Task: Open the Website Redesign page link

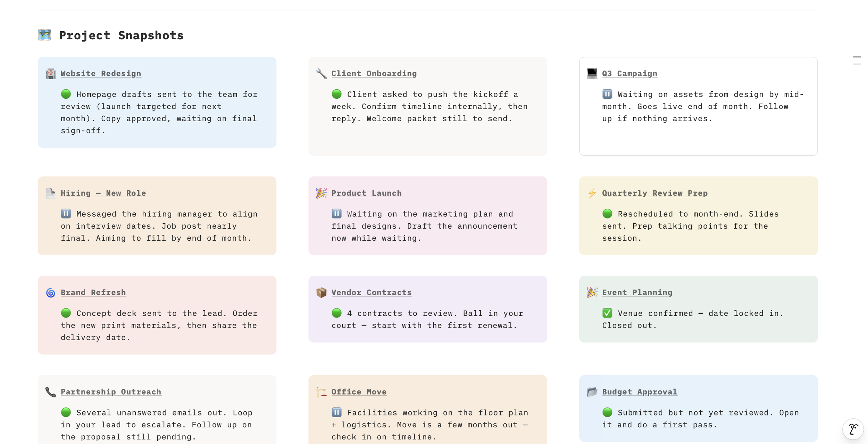Action: click(101, 74)
